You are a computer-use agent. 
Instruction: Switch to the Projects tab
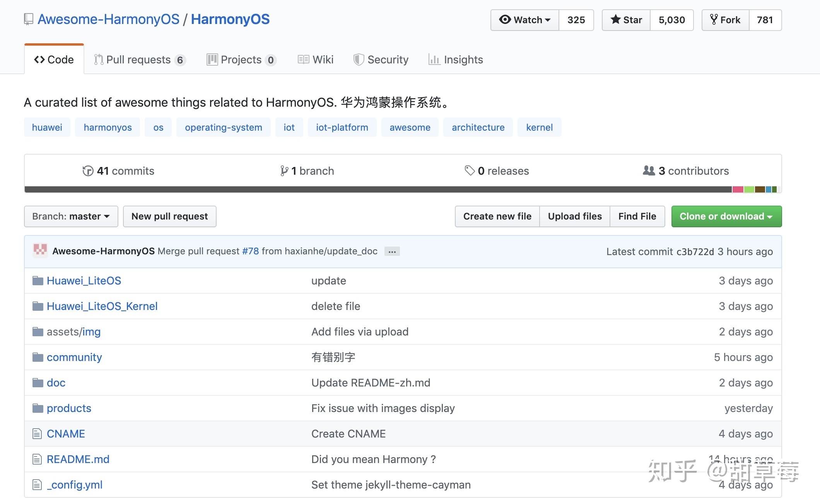point(241,60)
